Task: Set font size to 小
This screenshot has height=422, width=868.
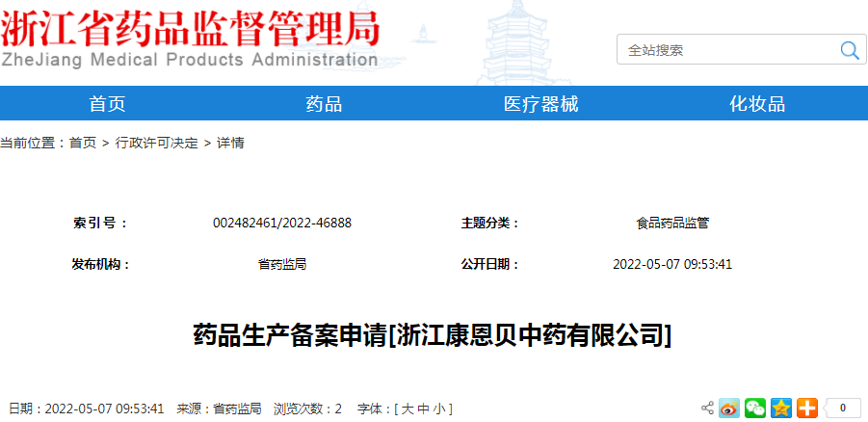Action: pyautogui.click(x=439, y=409)
